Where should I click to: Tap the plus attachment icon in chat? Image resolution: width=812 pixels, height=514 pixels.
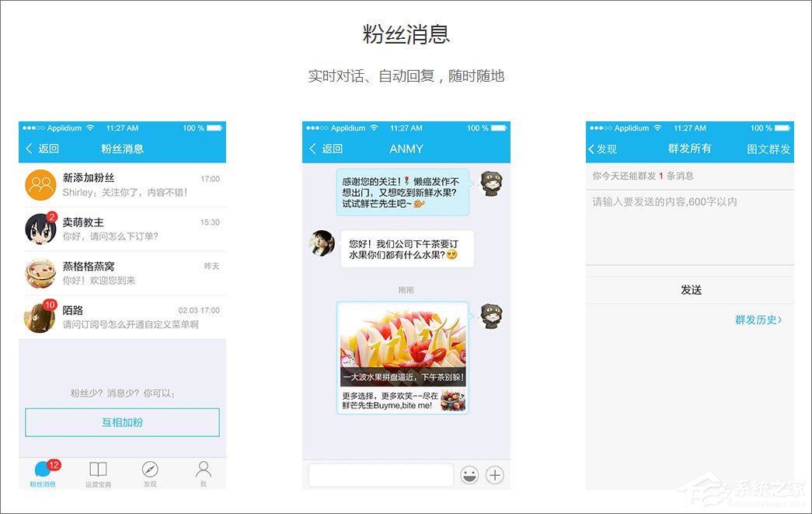[x=495, y=474]
